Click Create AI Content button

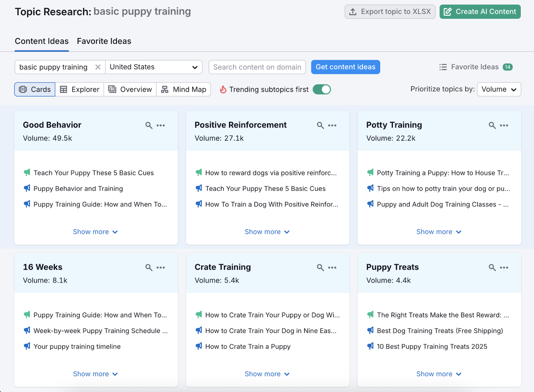[x=480, y=11]
